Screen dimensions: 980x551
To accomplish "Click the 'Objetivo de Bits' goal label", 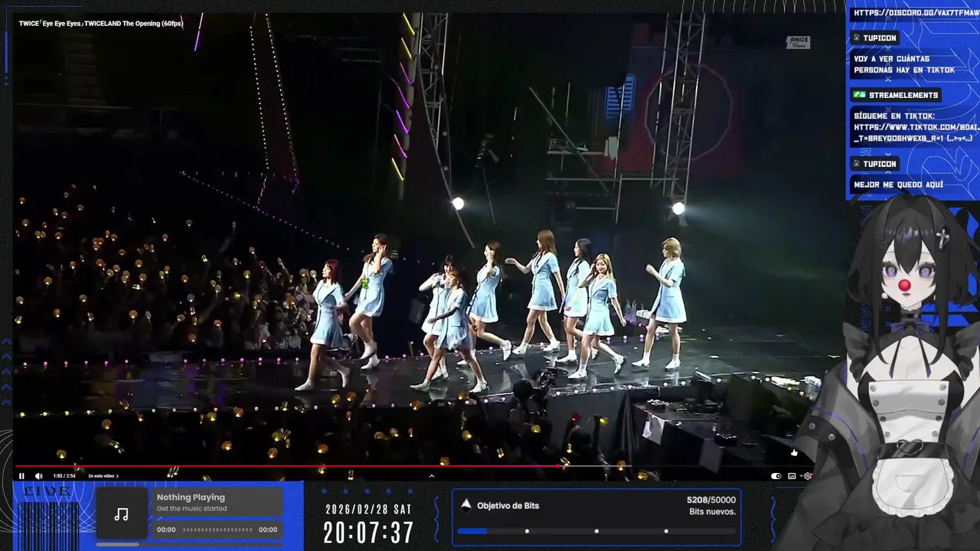I will (508, 506).
